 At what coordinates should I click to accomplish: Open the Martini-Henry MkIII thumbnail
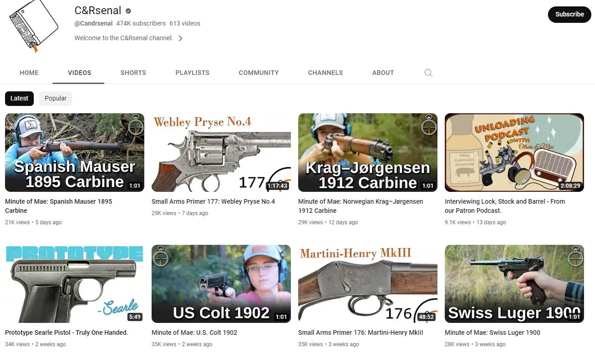(368, 284)
